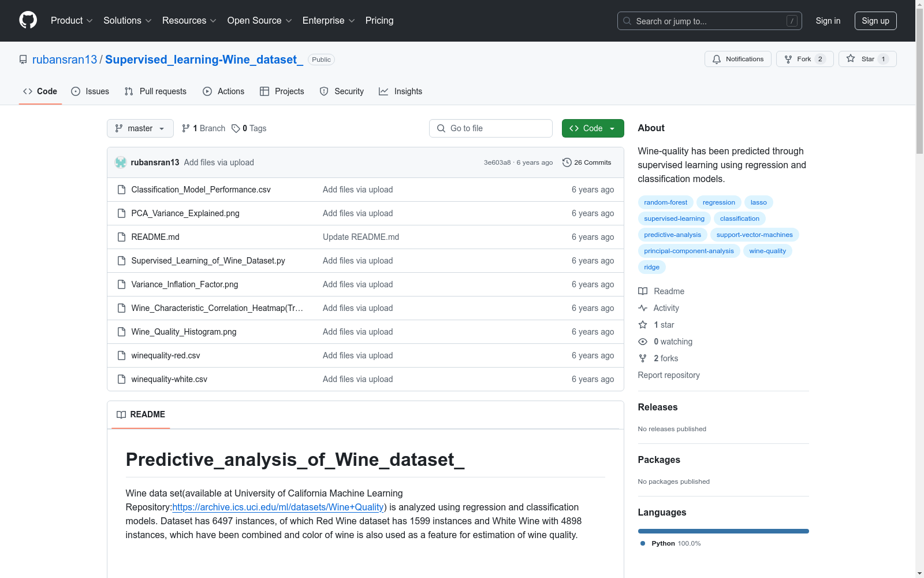Expand the Product menu

[72, 20]
